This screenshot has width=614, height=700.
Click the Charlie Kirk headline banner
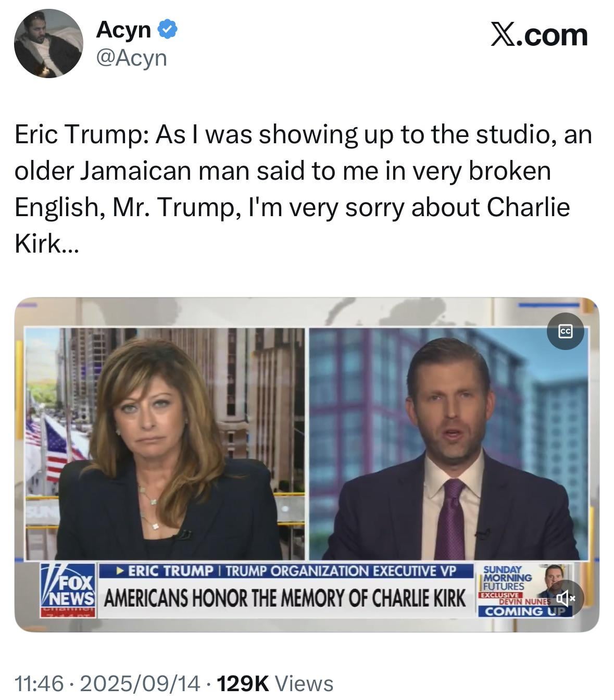pos(285,598)
